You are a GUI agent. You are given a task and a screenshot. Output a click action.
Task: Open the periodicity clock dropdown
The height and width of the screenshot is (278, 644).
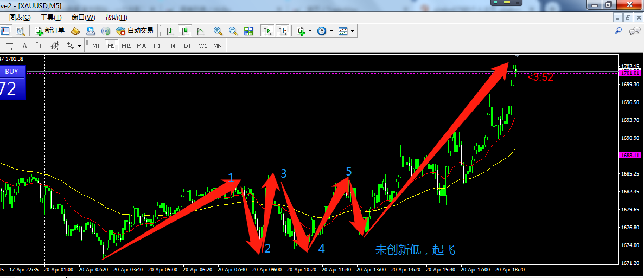(331, 31)
